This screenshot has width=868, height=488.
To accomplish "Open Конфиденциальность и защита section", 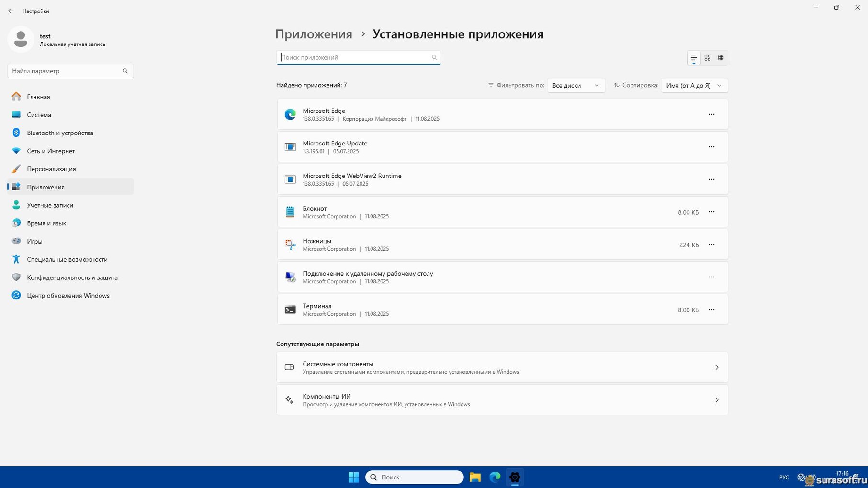I will coord(70,277).
